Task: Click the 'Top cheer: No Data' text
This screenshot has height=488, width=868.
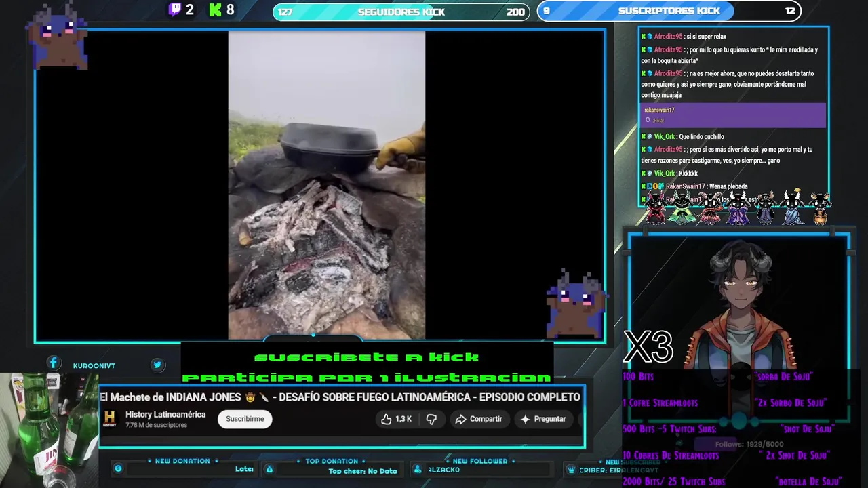Action: point(363,471)
